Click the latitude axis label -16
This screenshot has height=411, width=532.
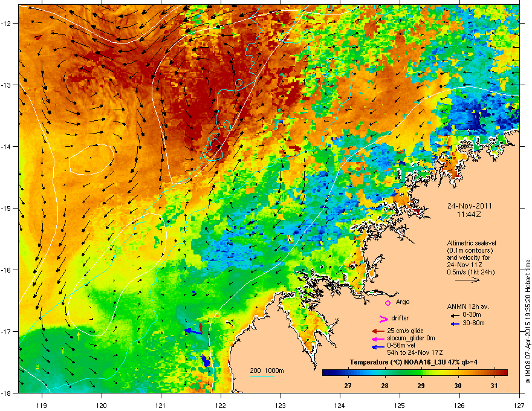click(6, 270)
